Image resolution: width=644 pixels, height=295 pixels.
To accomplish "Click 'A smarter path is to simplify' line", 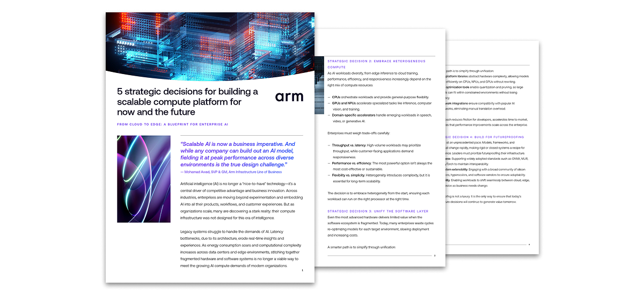I will (361, 247).
